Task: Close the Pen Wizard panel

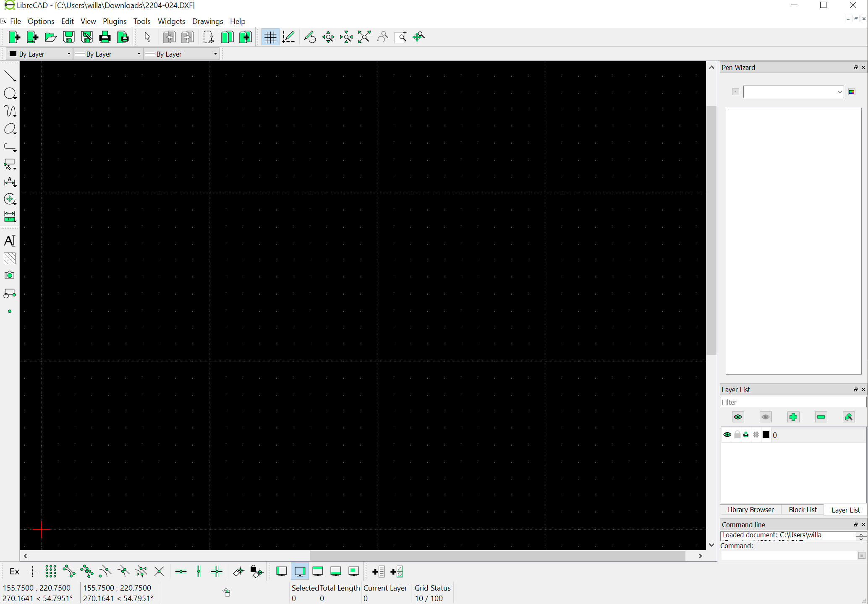Action: point(863,68)
